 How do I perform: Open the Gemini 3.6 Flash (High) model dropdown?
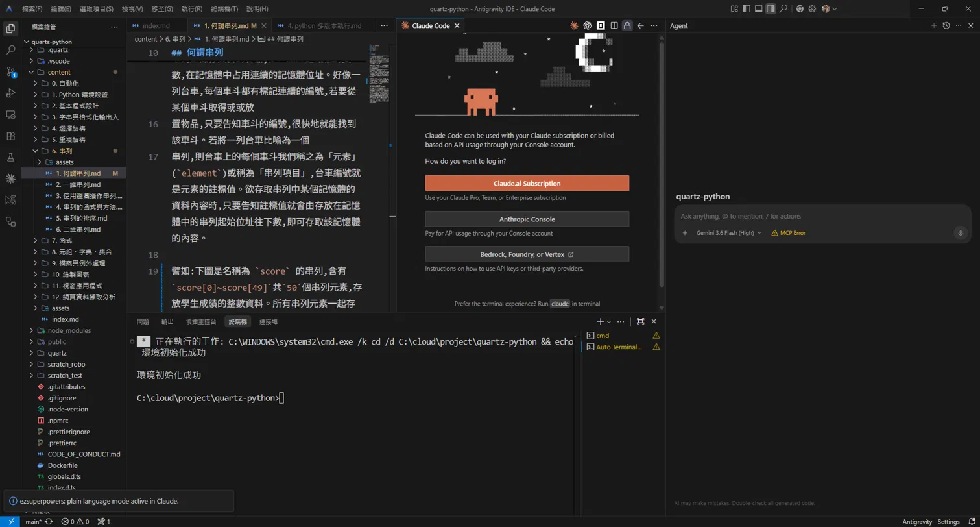pos(729,233)
